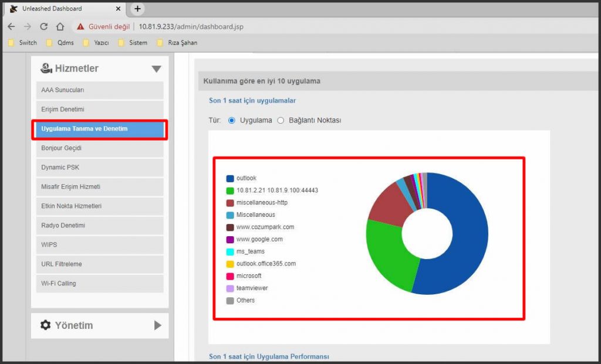This screenshot has height=364, width=601.
Task: Click 'Kullanıma göre en iyi 10 uygulama' header
Action: point(262,81)
